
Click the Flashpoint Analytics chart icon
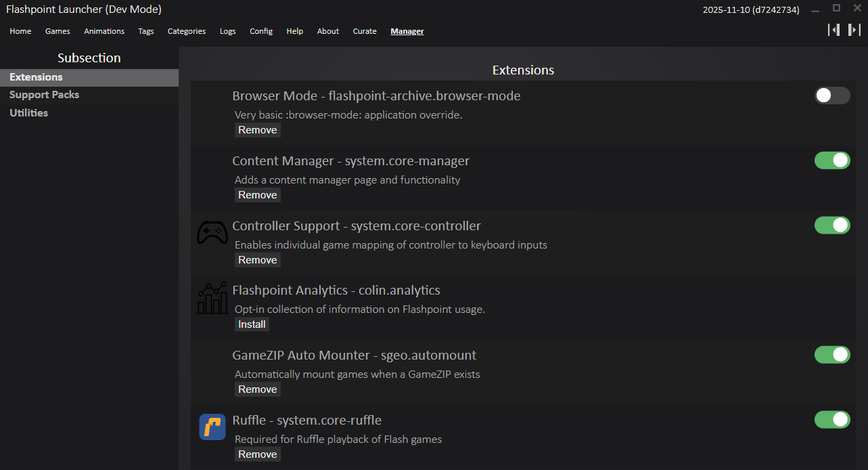[x=212, y=298]
